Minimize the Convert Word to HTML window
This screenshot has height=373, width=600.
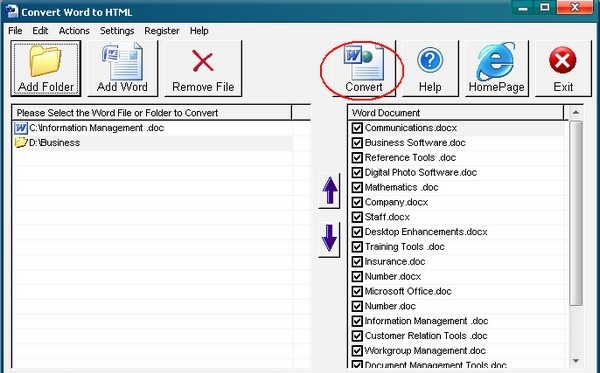coord(523,8)
